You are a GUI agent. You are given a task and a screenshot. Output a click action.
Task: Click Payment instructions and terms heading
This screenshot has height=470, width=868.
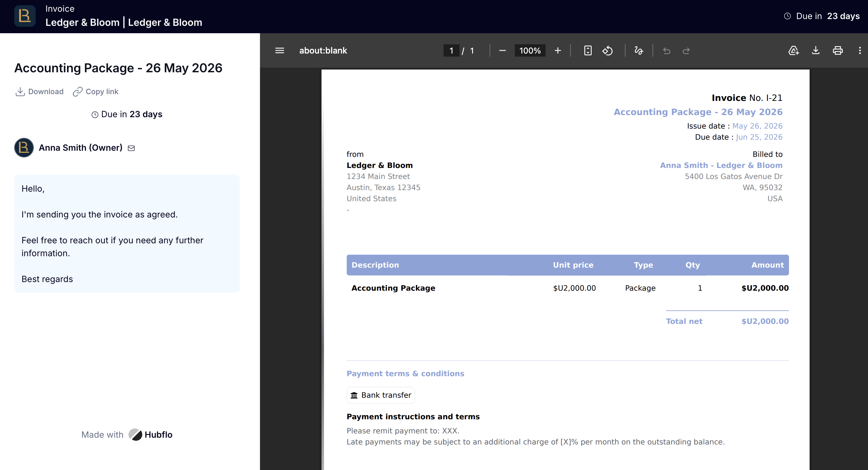413,417
